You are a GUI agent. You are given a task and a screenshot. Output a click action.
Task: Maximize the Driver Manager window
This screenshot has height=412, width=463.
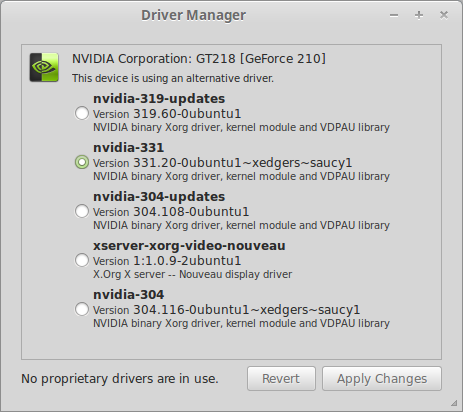[x=419, y=15]
